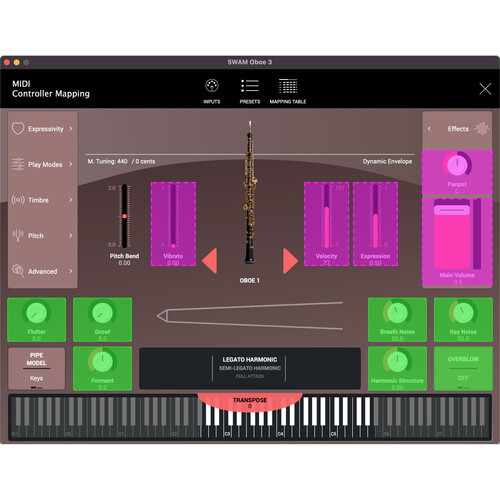Open the Mapping Table grid icon

(x=288, y=86)
